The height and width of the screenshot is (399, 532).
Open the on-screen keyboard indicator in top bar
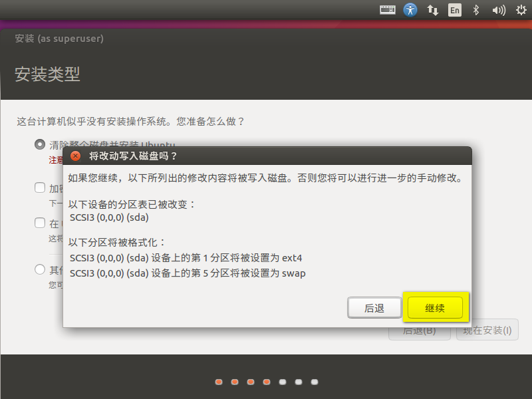388,10
